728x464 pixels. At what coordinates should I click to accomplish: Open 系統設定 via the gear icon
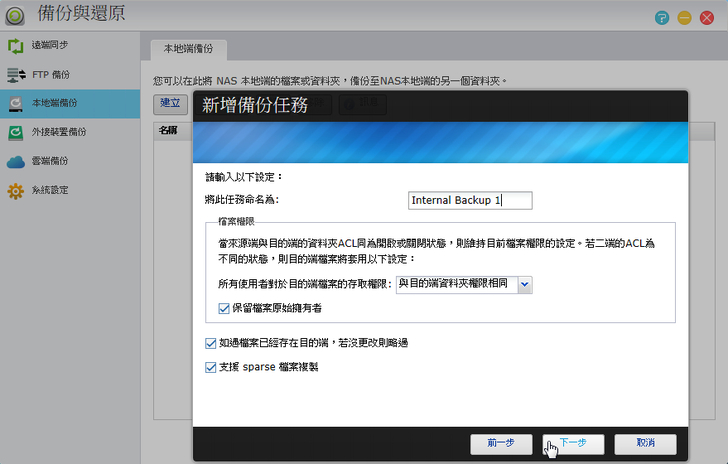[x=15, y=190]
